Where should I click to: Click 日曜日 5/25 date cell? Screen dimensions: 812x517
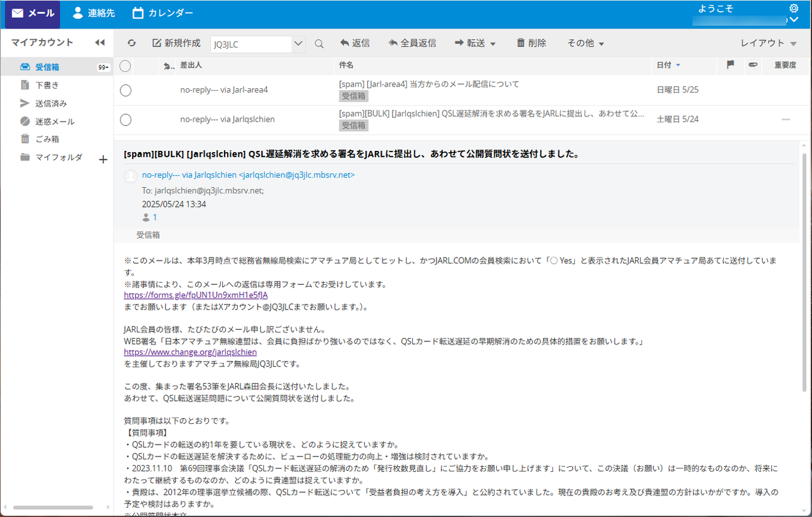678,90
